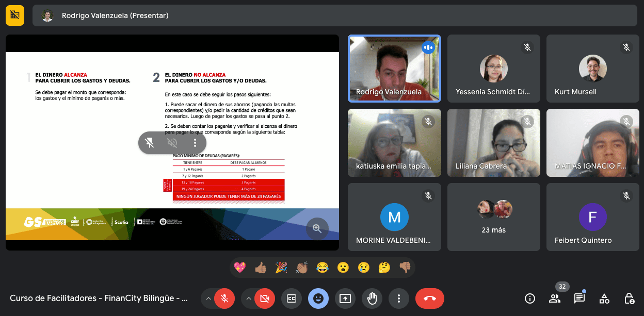Select MORINE VALDEBENI's participant tile

[x=394, y=217]
